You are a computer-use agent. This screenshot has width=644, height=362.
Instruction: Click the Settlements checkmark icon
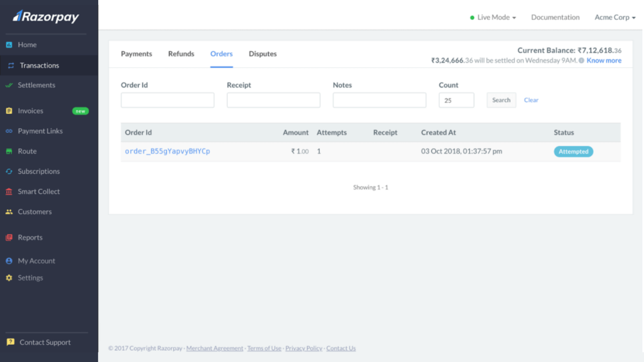pos(9,85)
